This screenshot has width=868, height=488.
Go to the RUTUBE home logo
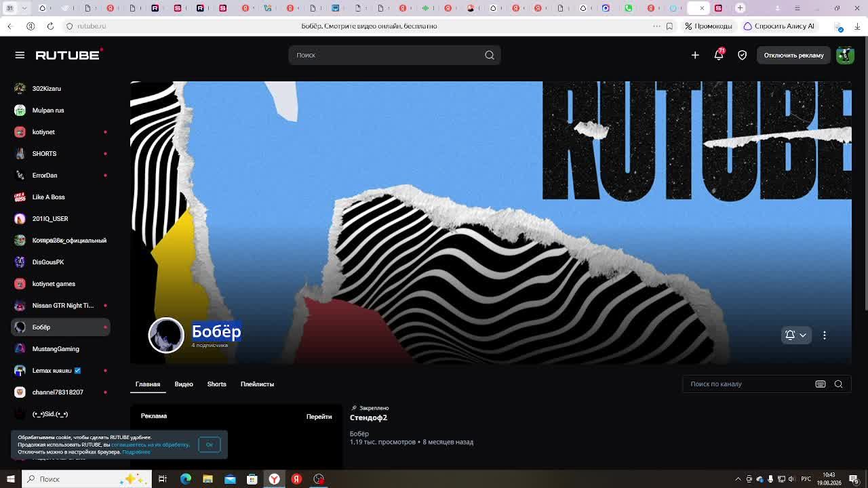point(69,54)
